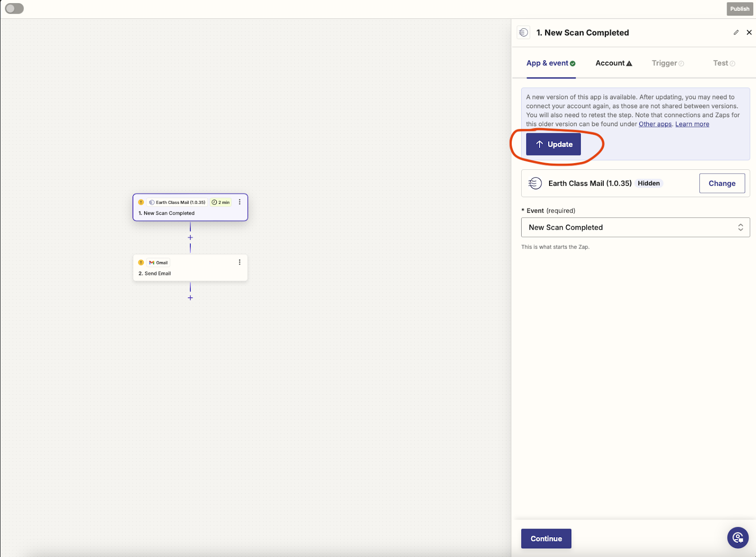Follow the Learn more link
This screenshot has width=756, height=557.
(692, 124)
